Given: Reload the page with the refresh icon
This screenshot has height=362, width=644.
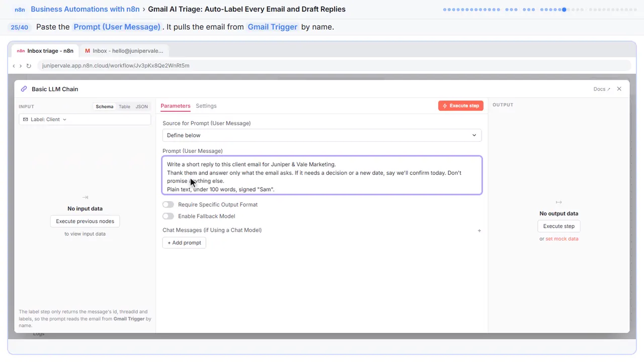Looking at the screenshot, I should pyautogui.click(x=29, y=66).
